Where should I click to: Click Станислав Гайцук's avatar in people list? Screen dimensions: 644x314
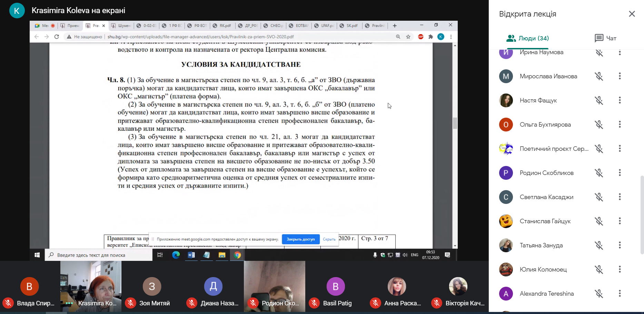506,221
